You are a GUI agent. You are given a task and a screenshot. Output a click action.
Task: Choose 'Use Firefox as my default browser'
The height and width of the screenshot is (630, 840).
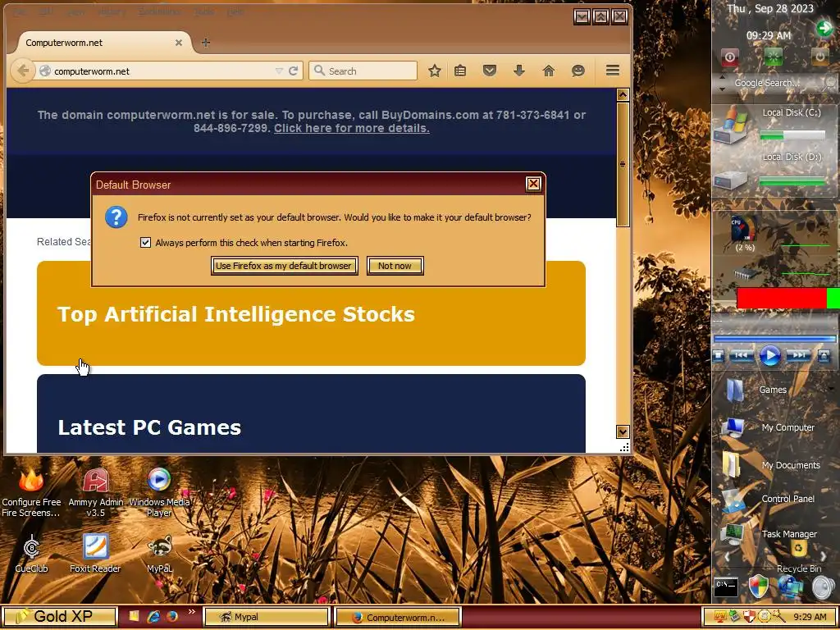point(284,266)
